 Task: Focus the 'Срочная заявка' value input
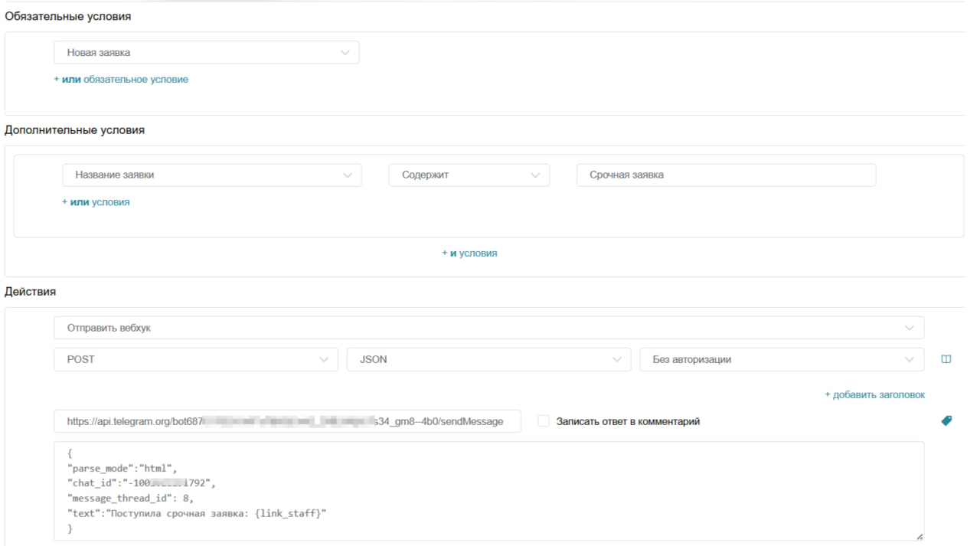[x=725, y=175]
